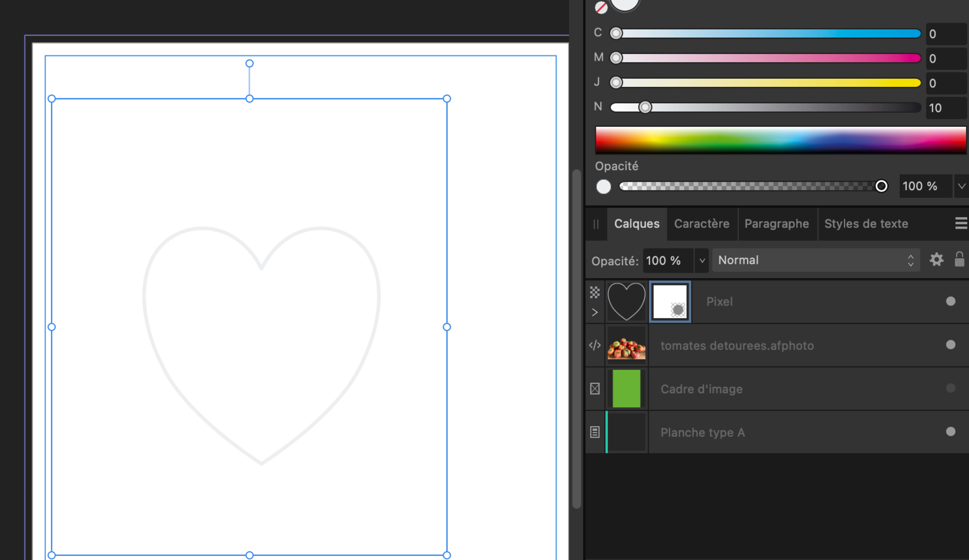Click the no-color red slash swatch

click(x=601, y=7)
